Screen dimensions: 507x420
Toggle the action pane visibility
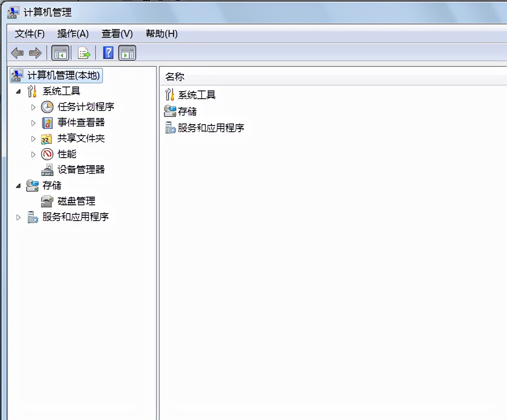pos(127,52)
